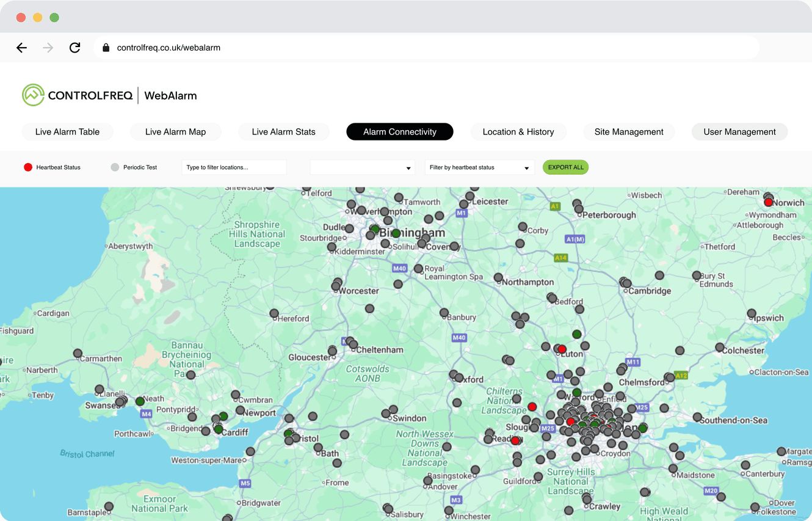Click the Type to filter locations field
812x521 pixels.
pos(234,167)
